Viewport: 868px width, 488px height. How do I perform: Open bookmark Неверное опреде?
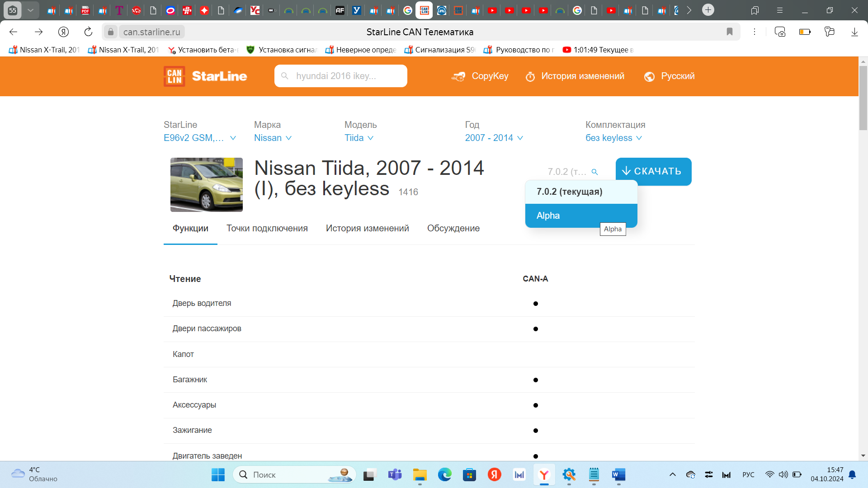[361, 50]
